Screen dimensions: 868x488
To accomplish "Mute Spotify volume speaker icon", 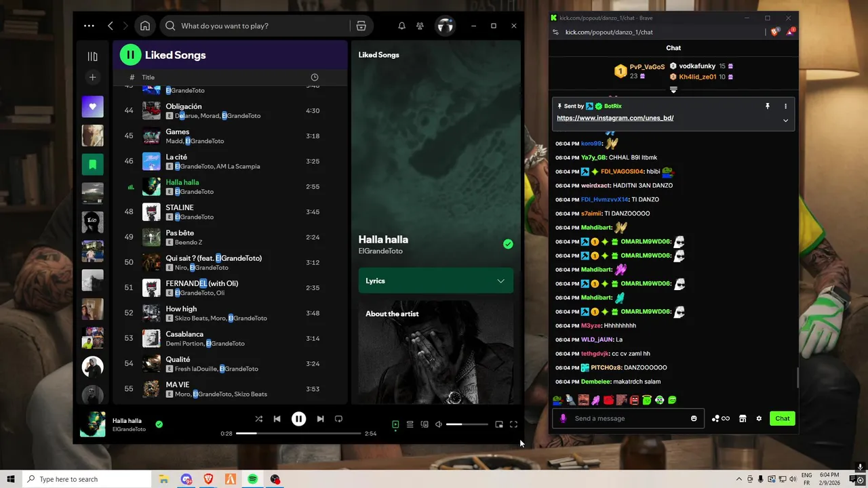I will 439,424.
